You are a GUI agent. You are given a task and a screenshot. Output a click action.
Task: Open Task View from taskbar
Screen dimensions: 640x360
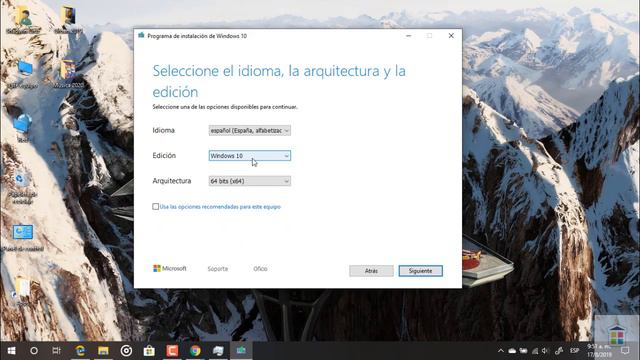click(x=56, y=351)
